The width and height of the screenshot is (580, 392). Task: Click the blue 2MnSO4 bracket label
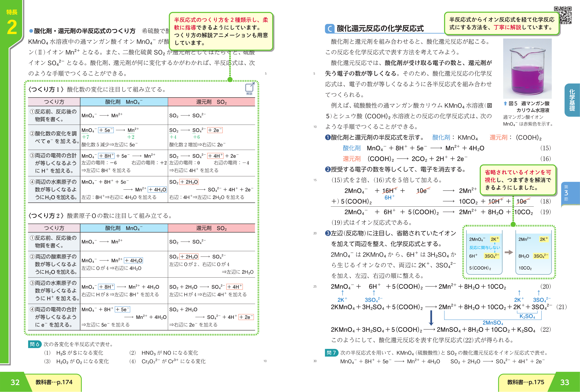pos(493,323)
